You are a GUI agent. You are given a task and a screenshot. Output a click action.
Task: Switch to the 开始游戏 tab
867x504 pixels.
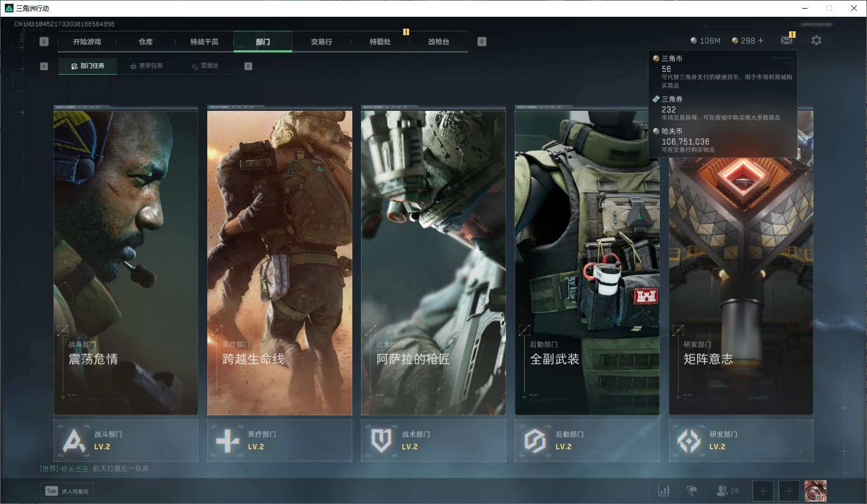[x=87, y=42]
